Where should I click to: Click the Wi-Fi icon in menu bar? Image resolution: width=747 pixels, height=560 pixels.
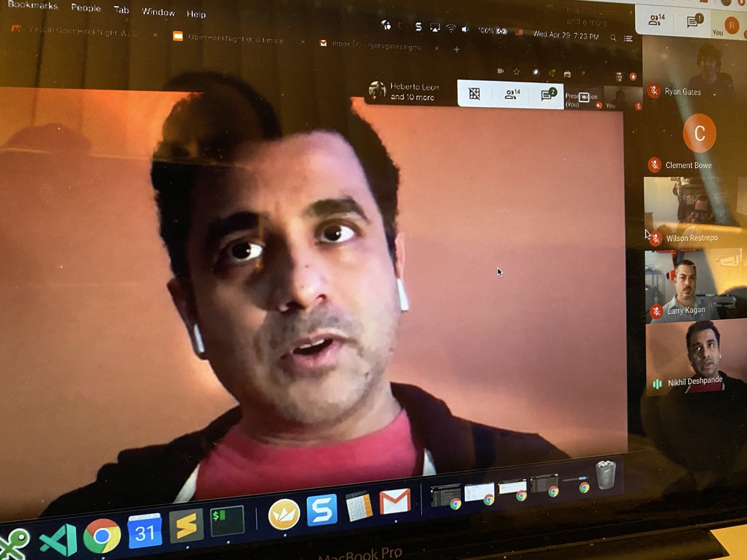pyautogui.click(x=451, y=28)
